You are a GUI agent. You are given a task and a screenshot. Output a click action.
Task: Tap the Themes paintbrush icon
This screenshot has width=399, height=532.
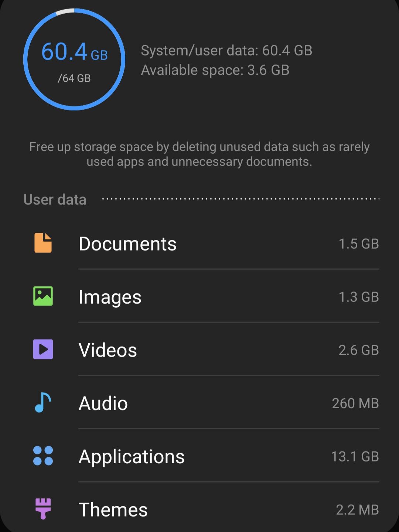tap(43, 509)
